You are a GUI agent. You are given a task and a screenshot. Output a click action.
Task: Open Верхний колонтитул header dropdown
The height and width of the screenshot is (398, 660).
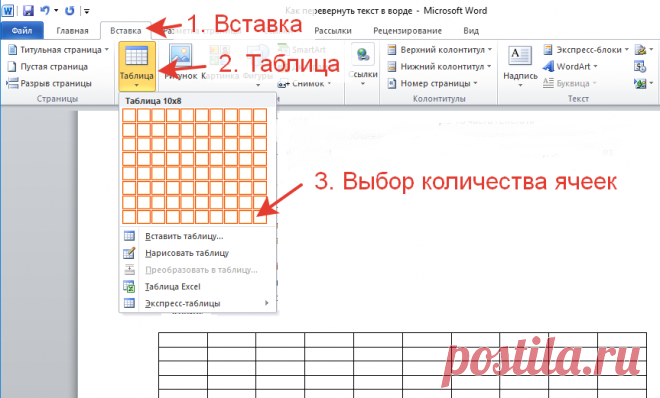pyautogui.click(x=439, y=50)
